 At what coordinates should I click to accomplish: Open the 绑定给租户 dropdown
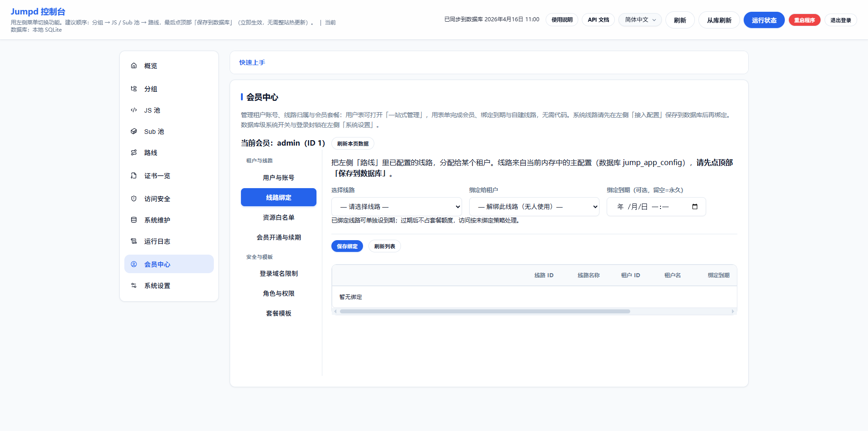click(x=534, y=207)
